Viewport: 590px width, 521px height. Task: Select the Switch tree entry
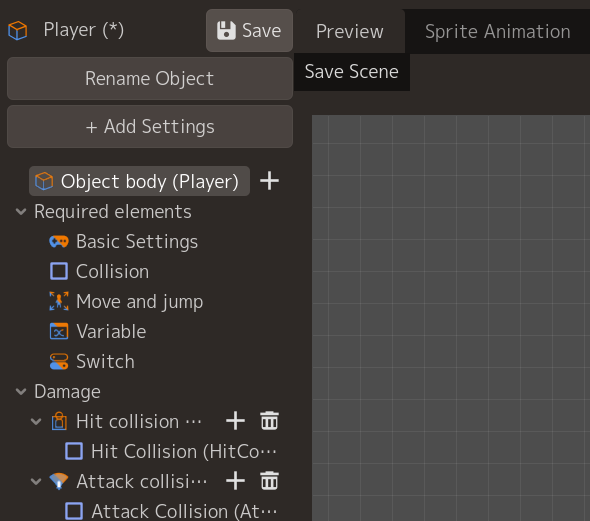pos(105,362)
